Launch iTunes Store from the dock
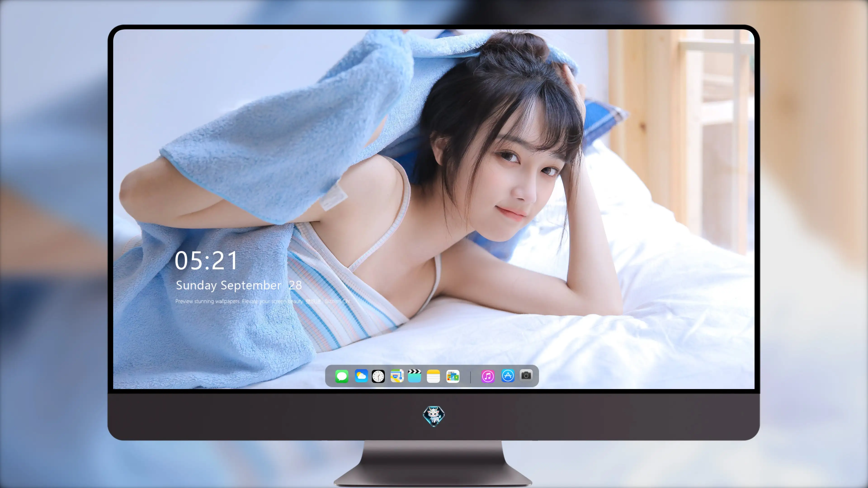This screenshot has width=868, height=488. click(488, 376)
